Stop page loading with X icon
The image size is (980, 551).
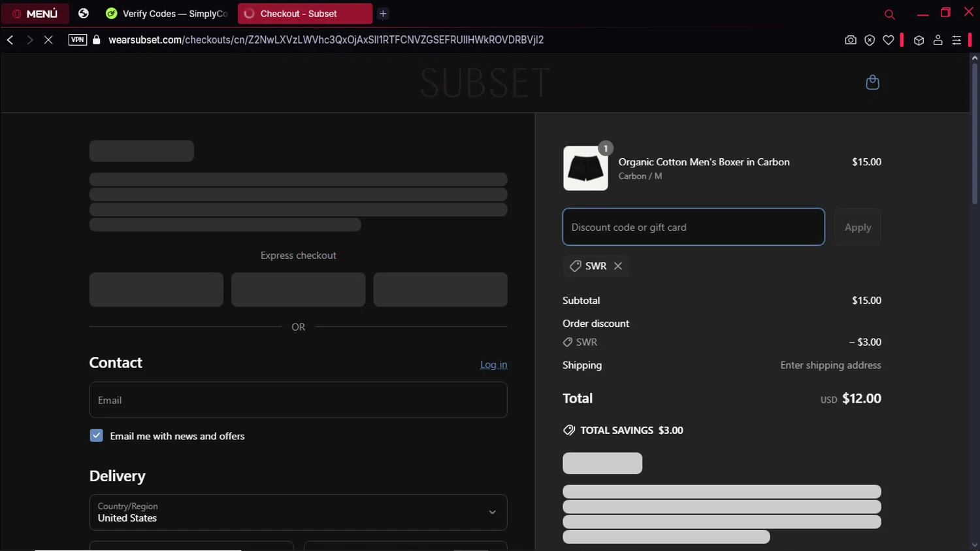click(x=48, y=40)
